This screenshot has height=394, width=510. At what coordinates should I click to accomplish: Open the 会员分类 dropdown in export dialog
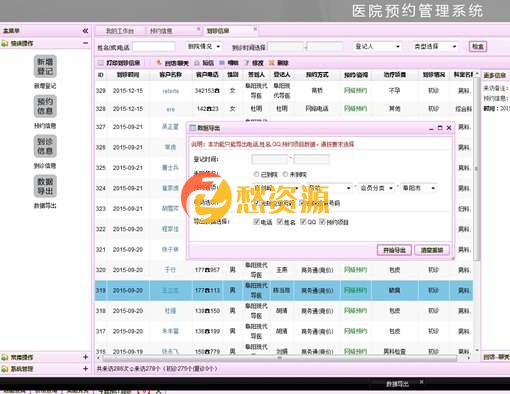click(x=377, y=188)
